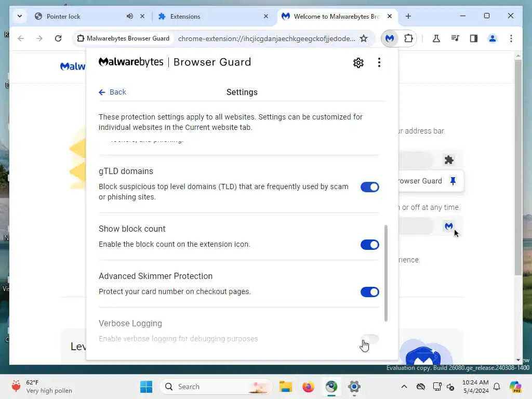Go back with the browser back arrow
532x399 pixels.
pyautogui.click(x=21, y=38)
